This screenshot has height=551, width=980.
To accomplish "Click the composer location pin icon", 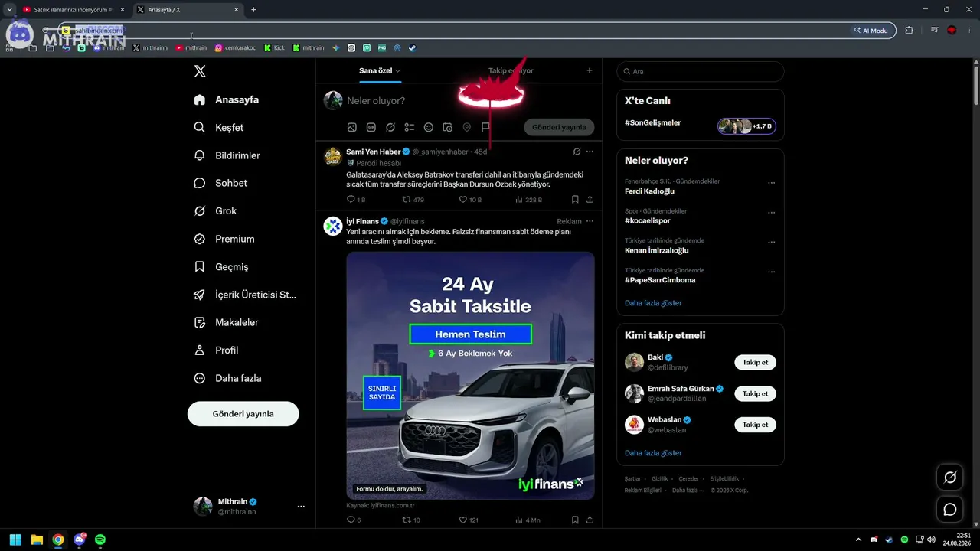I will [467, 127].
